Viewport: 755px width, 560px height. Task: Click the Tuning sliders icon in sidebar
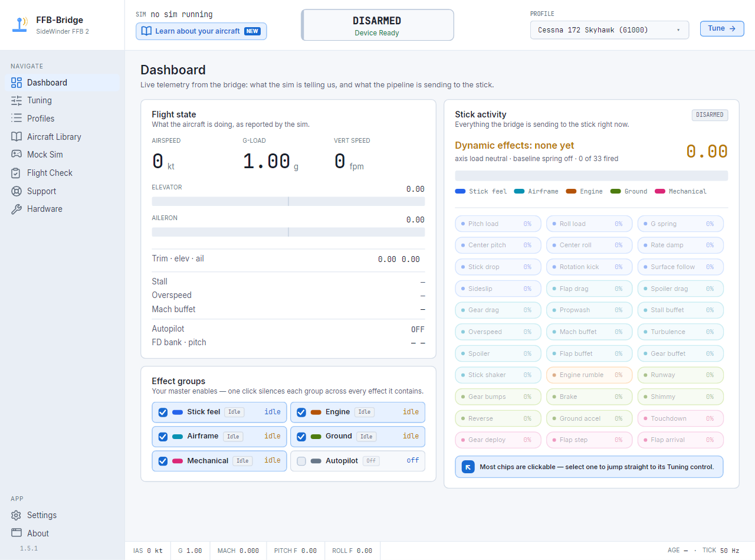pos(17,100)
